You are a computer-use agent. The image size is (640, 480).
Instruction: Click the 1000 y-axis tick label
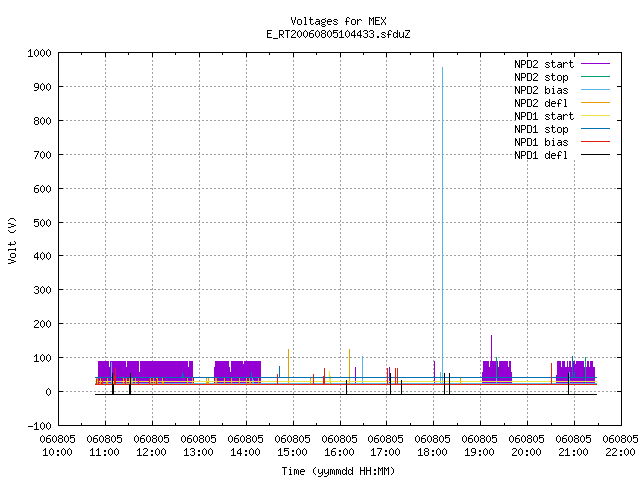39,53
